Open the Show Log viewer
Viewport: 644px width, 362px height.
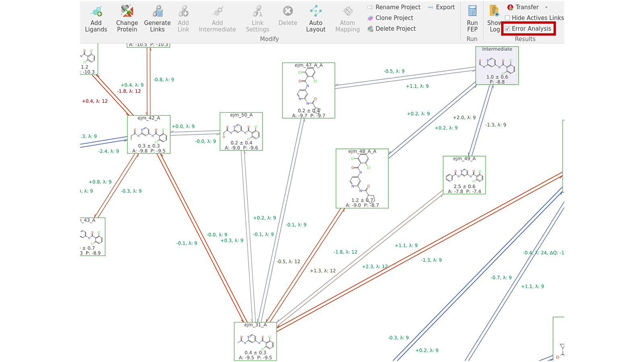tap(494, 19)
